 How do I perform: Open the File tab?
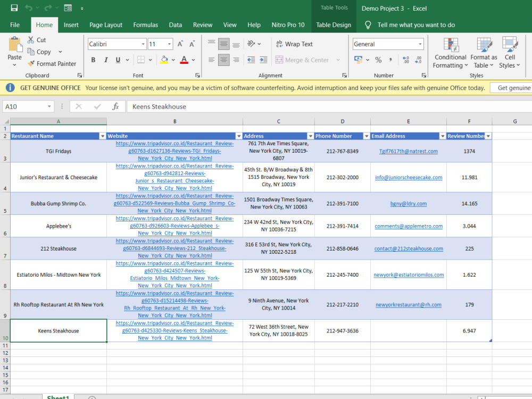(x=15, y=25)
